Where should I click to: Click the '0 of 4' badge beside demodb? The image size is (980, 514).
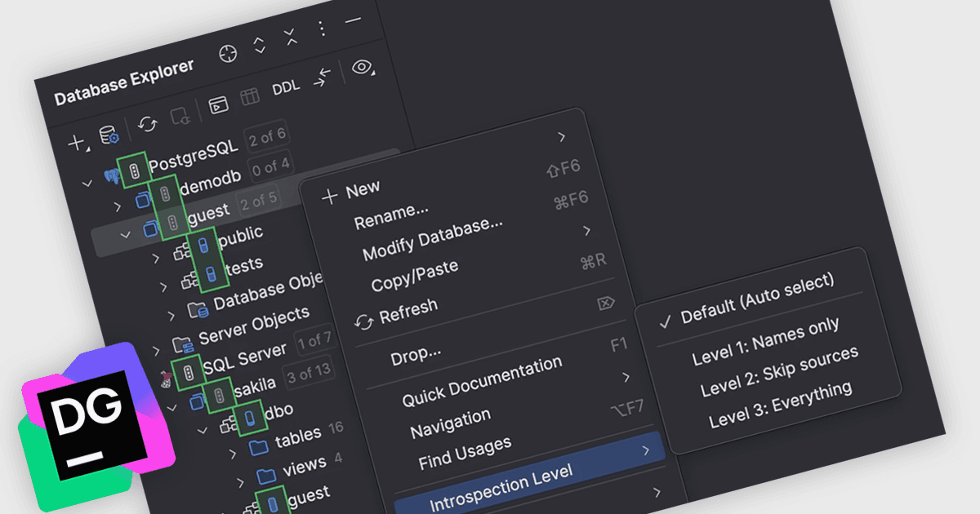(x=271, y=167)
